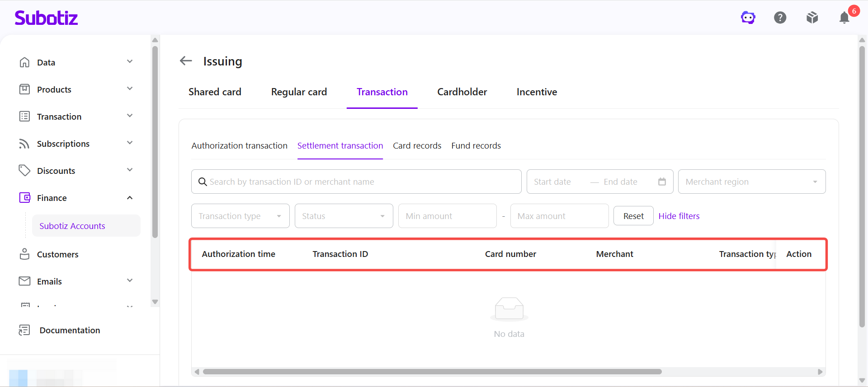
Task: Click the search magnifier icon
Action: pos(203,182)
